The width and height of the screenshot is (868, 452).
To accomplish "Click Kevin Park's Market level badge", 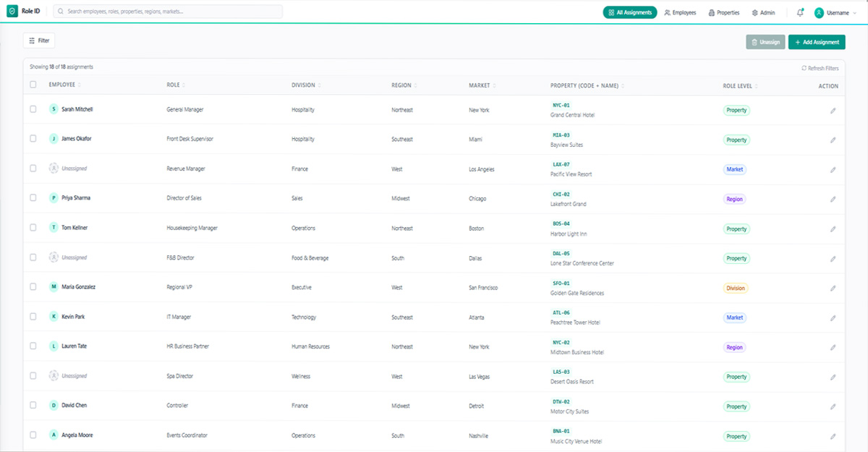I will (735, 317).
